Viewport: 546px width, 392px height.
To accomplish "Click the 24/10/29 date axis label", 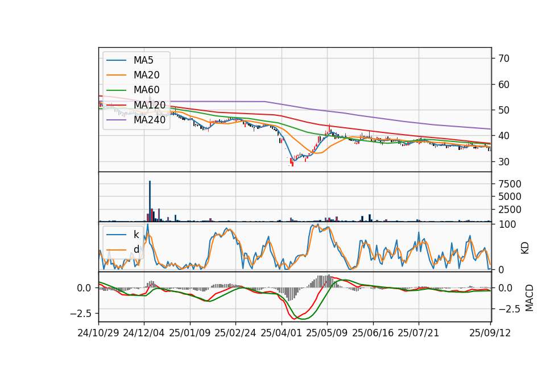I will (98, 333).
